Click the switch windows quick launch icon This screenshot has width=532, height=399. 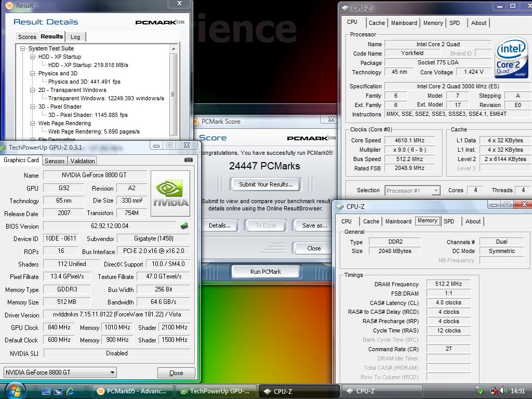[x=58, y=391]
